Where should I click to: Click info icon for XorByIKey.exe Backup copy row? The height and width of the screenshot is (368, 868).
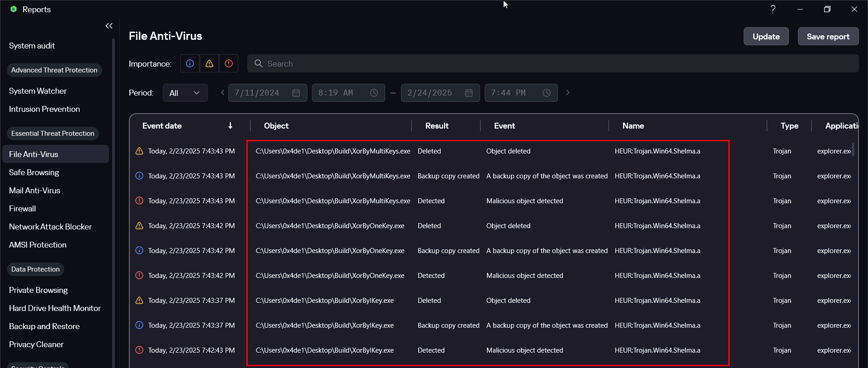point(139,325)
